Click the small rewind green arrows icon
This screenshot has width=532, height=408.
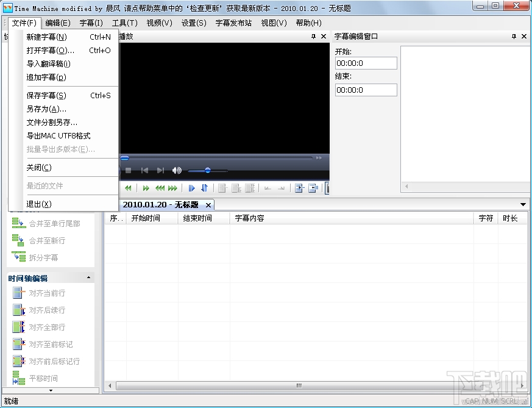click(128, 188)
